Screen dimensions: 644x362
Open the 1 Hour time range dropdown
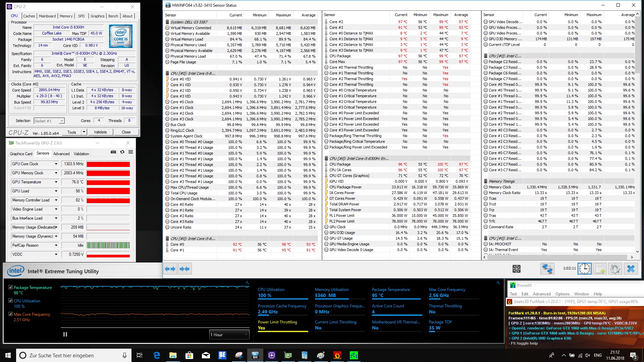click(229, 335)
